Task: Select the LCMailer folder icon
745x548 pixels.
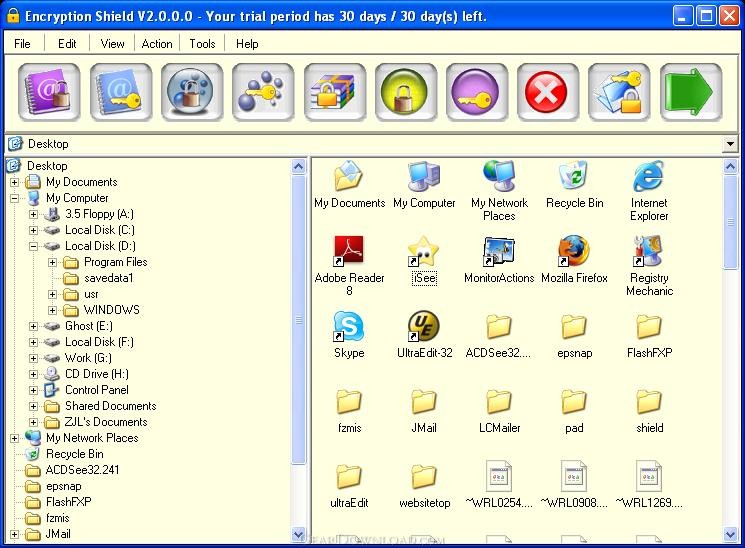Action: coord(499,411)
